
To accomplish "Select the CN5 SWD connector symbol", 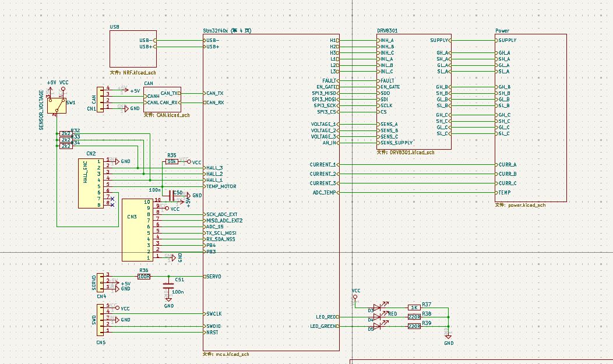I will pos(102,319).
